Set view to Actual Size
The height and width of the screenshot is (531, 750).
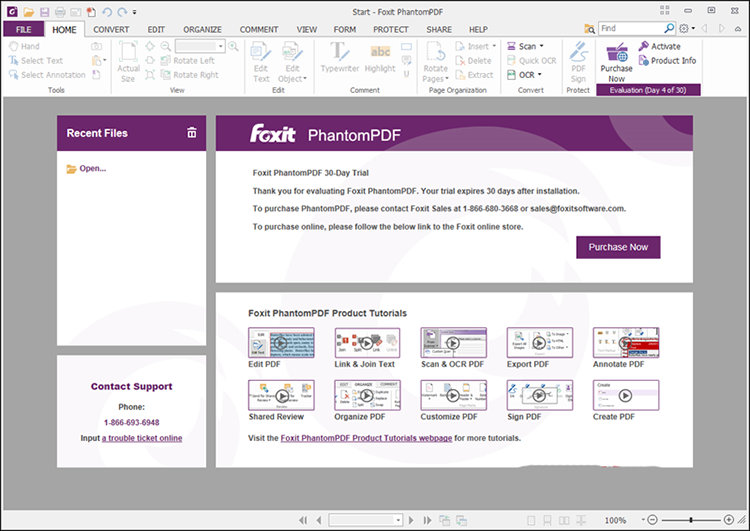(128, 62)
